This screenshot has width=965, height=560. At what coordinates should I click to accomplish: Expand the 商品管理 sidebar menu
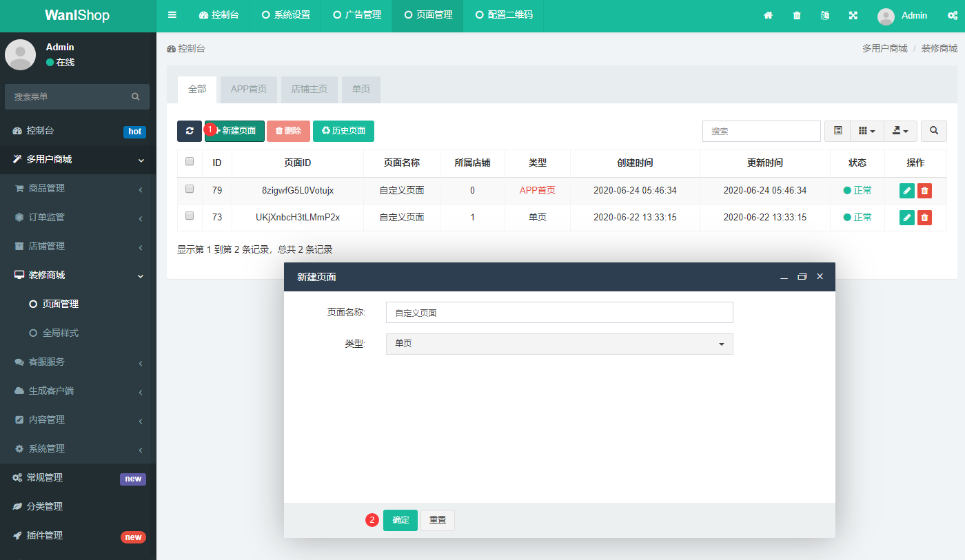(x=78, y=188)
